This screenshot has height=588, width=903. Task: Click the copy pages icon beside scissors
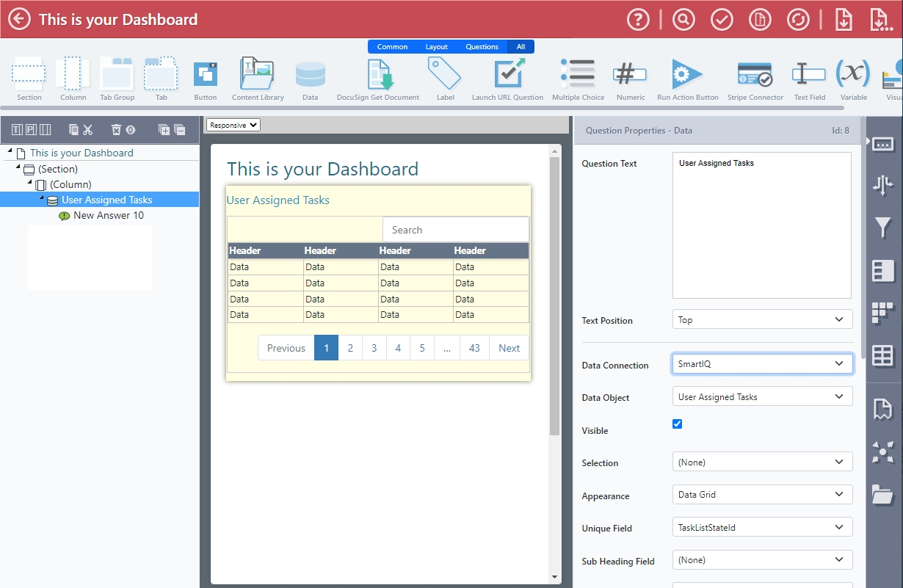point(73,130)
